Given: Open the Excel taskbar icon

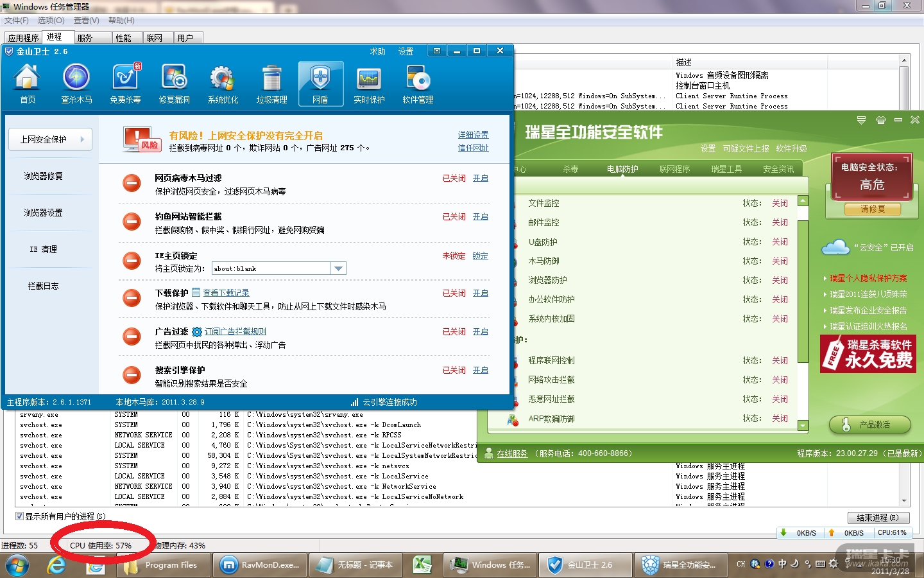Looking at the screenshot, I should [x=422, y=565].
